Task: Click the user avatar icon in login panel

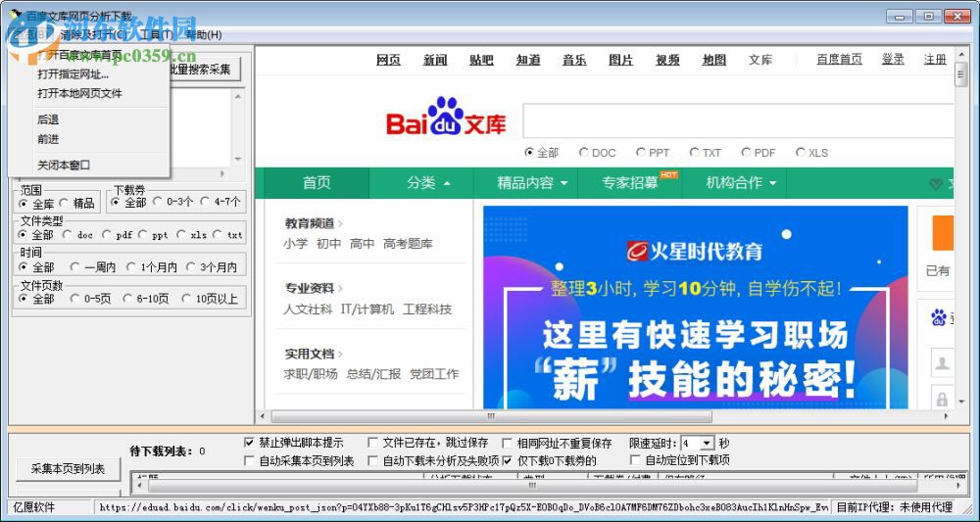Action: [942, 363]
